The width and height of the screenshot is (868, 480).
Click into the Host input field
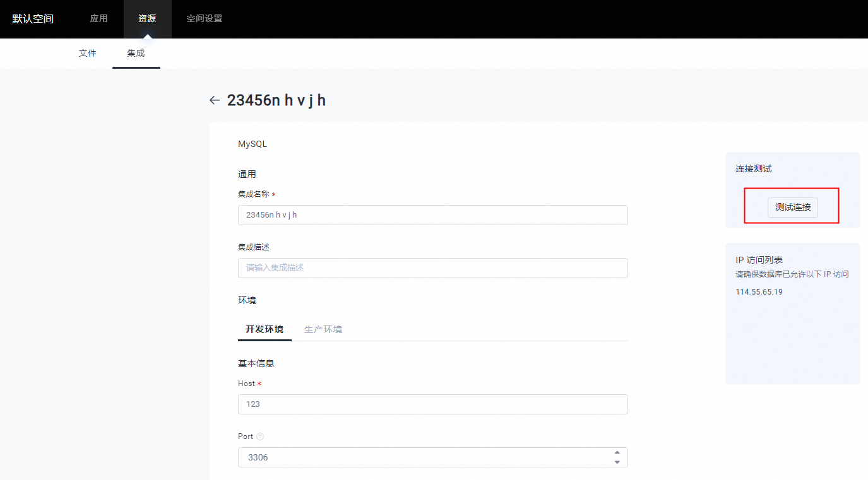coord(433,404)
